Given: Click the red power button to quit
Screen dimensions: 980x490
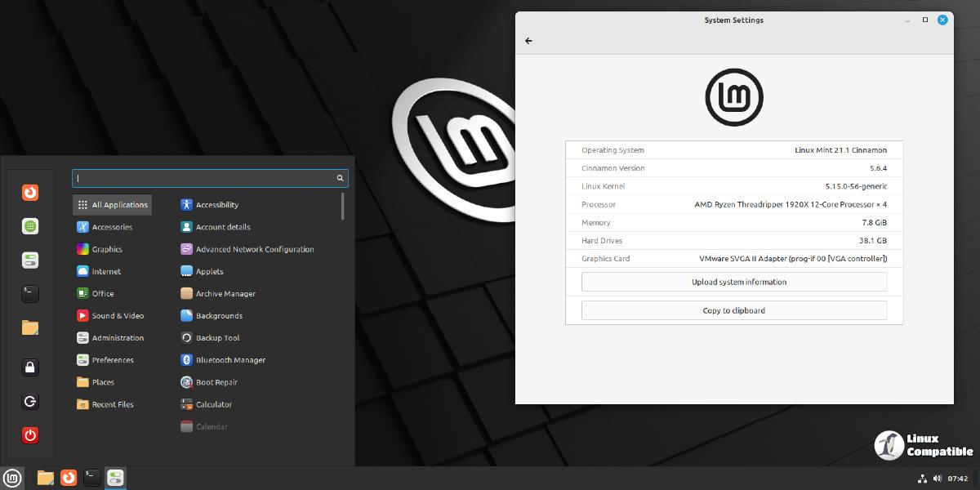Looking at the screenshot, I should point(30,434).
